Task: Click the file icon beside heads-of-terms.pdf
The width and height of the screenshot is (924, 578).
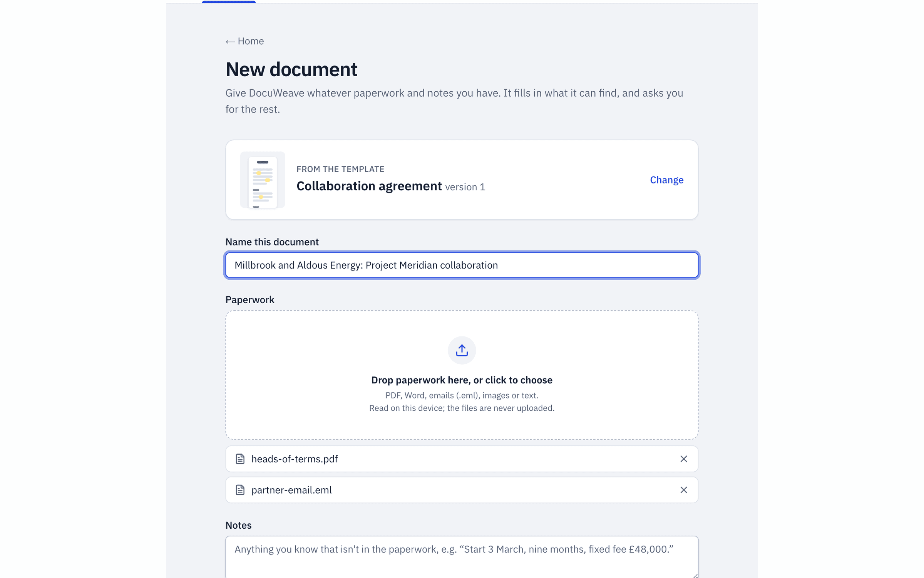Action: pos(240,459)
